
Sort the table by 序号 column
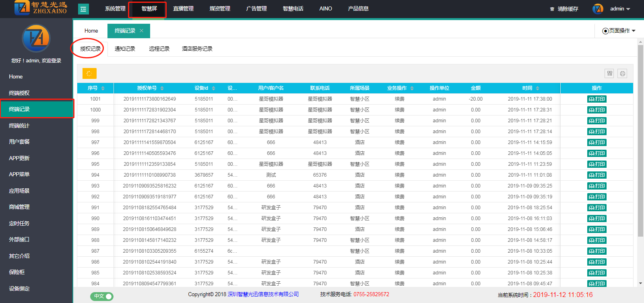click(103, 88)
